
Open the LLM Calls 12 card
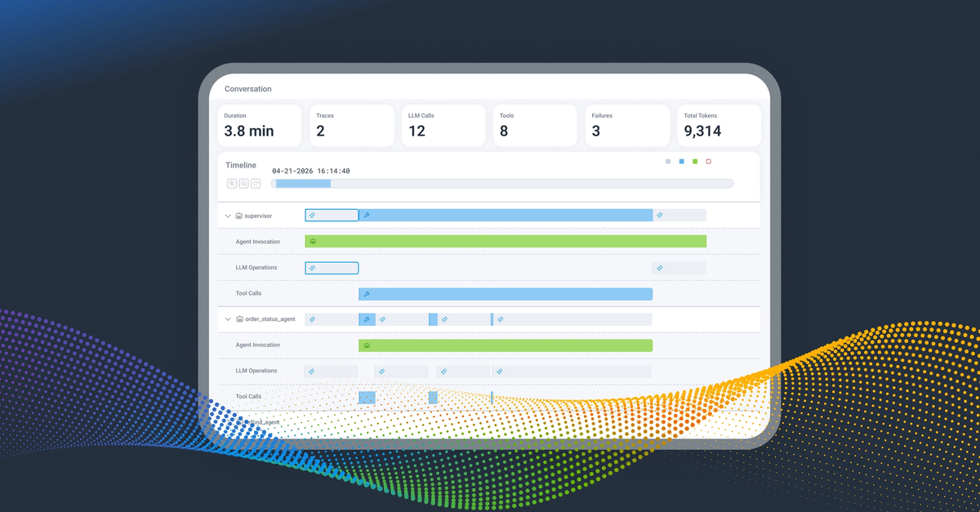pyautogui.click(x=443, y=125)
